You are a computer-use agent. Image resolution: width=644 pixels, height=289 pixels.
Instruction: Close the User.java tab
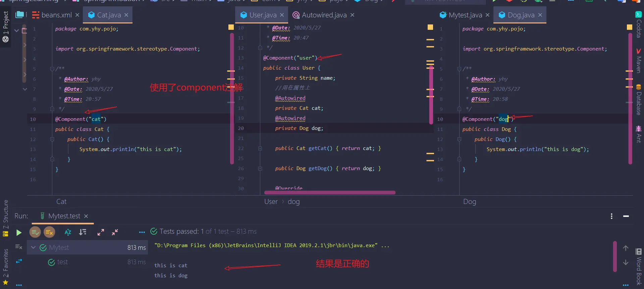[x=282, y=15]
